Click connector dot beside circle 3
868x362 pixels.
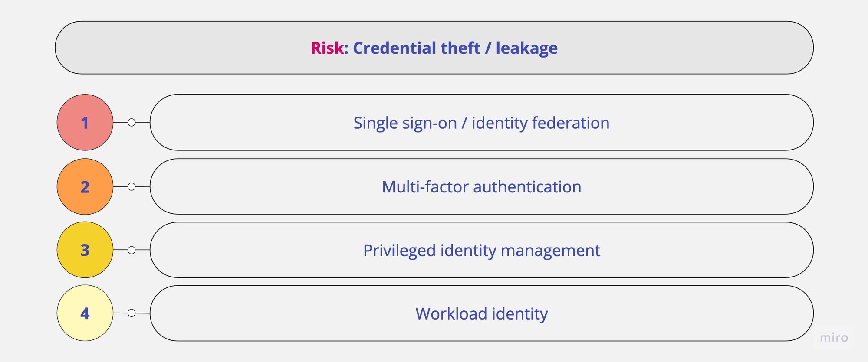click(x=132, y=250)
